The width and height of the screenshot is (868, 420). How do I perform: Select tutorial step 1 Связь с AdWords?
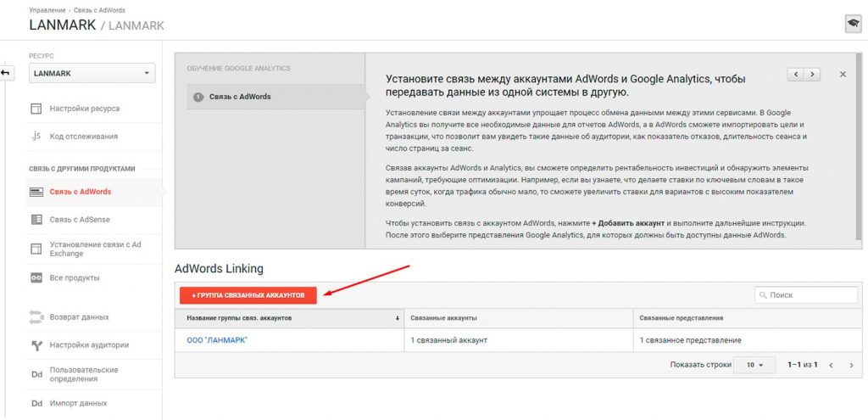coord(275,97)
